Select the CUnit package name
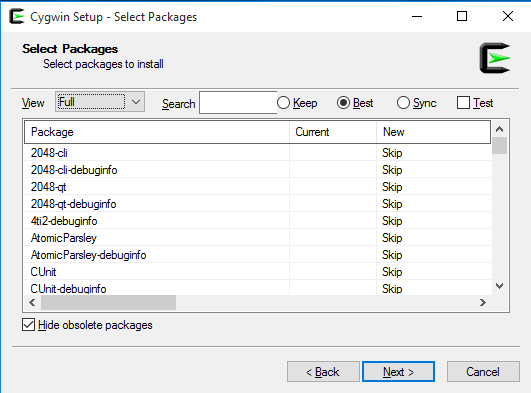 (x=43, y=272)
